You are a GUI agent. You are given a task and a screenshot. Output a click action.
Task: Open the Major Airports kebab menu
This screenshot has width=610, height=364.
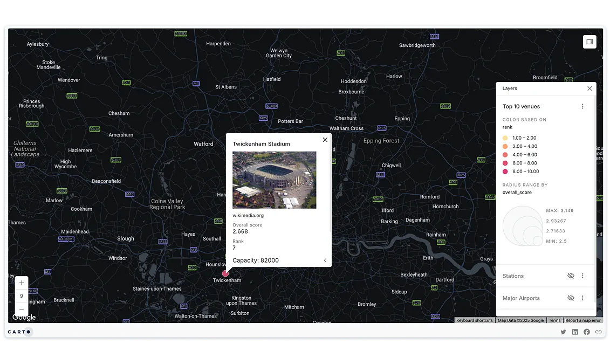pyautogui.click(x=582, y=298)
